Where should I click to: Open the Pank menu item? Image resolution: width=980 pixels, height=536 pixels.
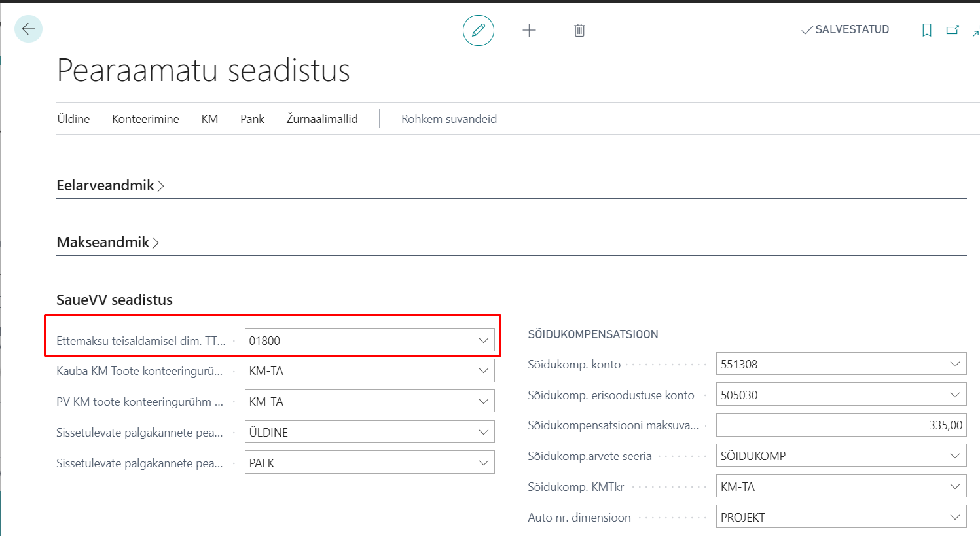coord(252,119)
